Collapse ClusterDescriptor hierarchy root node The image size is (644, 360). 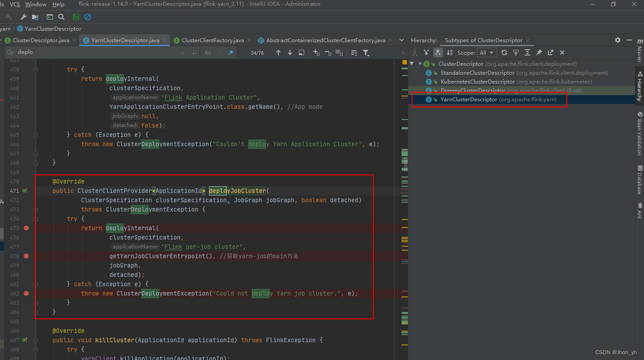point(412,64)
